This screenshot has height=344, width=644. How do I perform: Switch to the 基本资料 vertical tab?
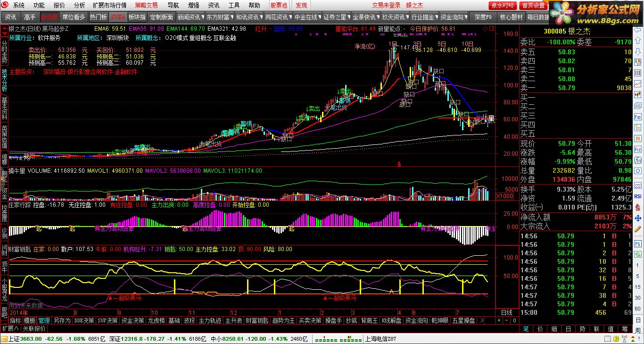click(4, 109)
